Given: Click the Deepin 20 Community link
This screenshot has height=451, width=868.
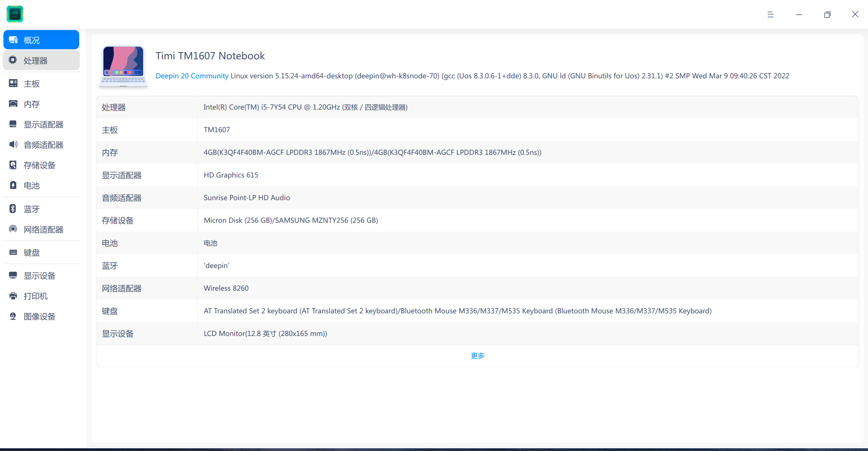Looking at the screenshot, I should click(x=192, y=76).
